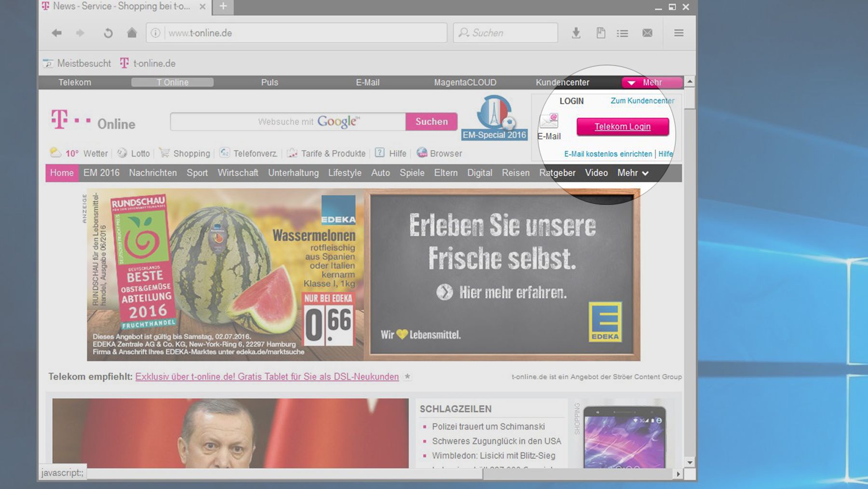Open the downloads arrow icon

[576, 33]
